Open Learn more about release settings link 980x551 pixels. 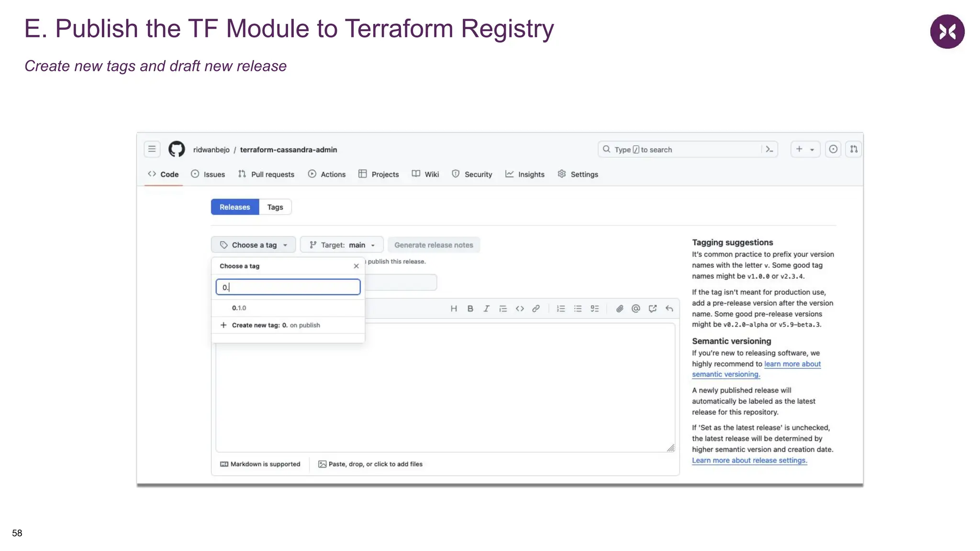749,461
